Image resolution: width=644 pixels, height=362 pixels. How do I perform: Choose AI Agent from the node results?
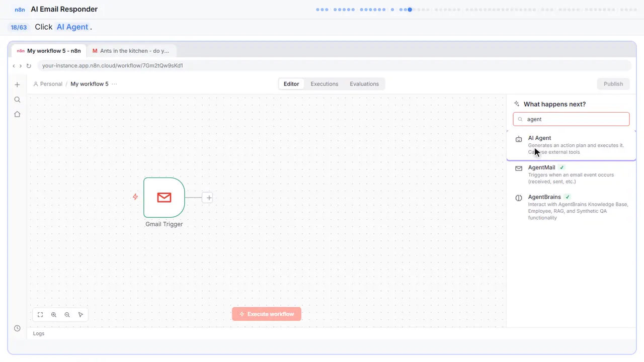571,145
